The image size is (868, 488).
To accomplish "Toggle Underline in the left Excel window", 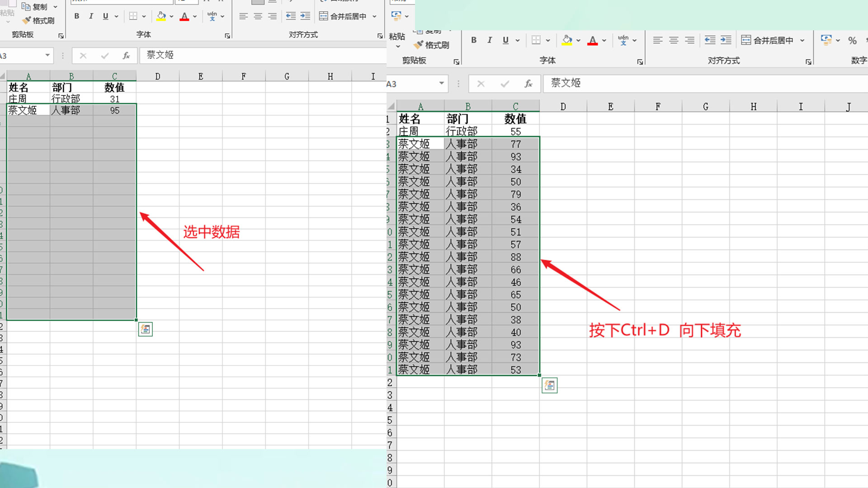I will point(105,16).
